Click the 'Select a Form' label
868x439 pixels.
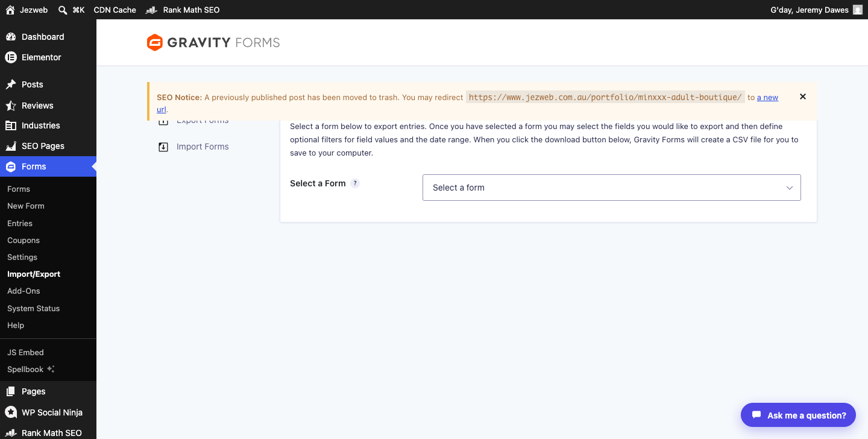tap(318, 183)
